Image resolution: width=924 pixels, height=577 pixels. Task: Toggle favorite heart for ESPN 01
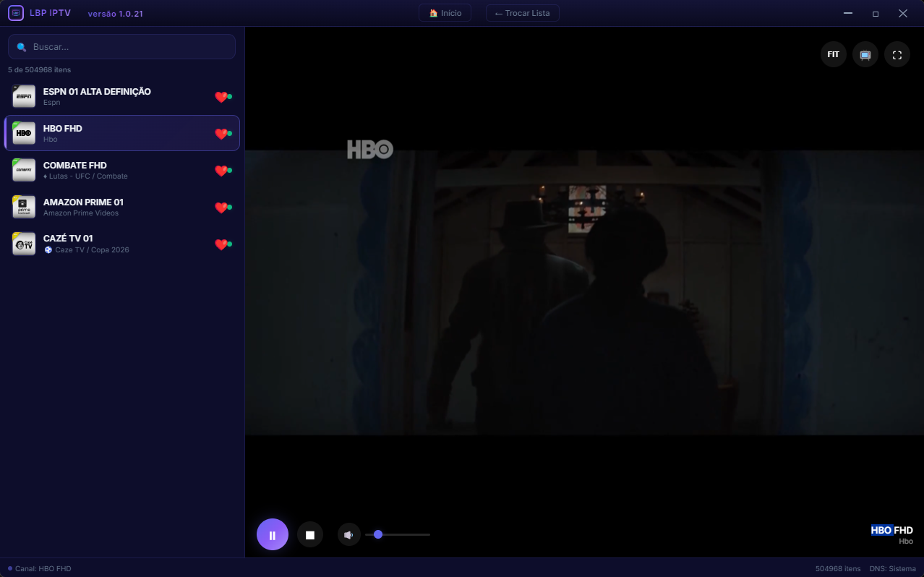[221, 97]
